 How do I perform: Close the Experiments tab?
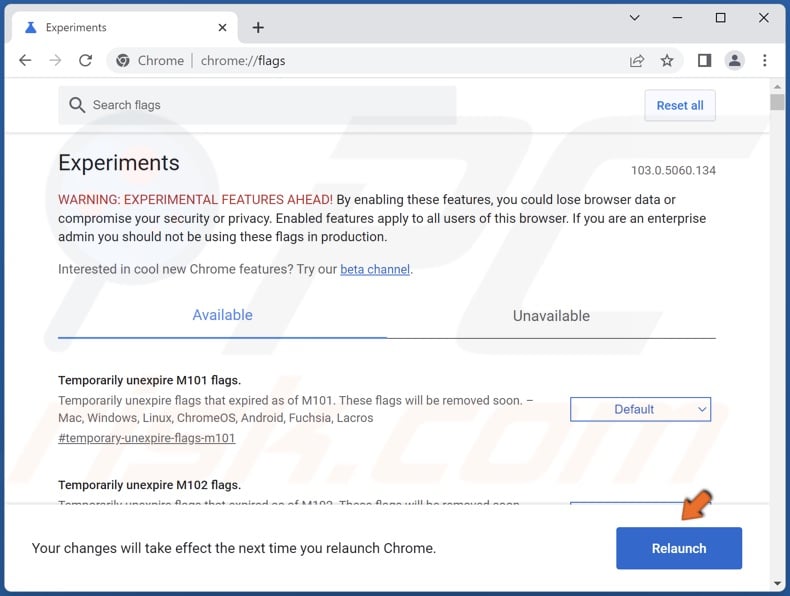[x=222, y=28]
